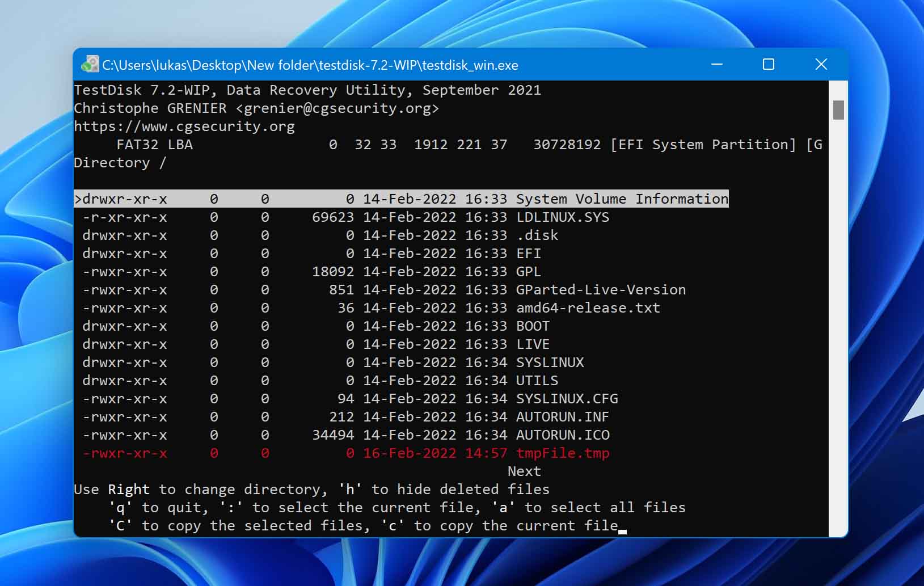Minimize the testdisk_win.exe window
Viewport: 924px width, 586px height.
coord(717,64)
